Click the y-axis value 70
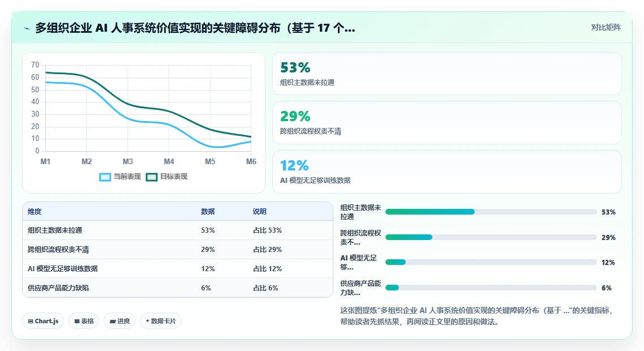 35,65
